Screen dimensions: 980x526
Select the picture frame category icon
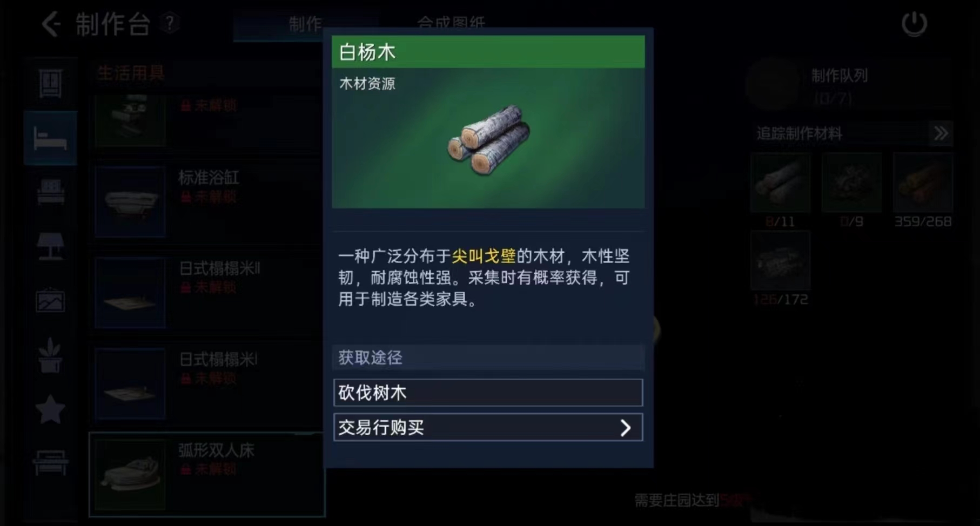click(50, 300)
